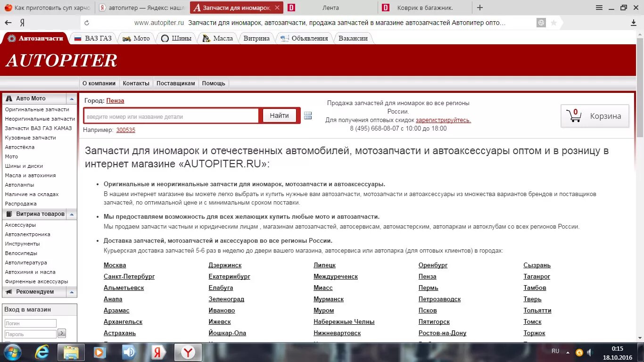Image resolution: width=644 pixels, height=362 pixels.
Task: Open the Объявления site tab
Action: point(304,38)
